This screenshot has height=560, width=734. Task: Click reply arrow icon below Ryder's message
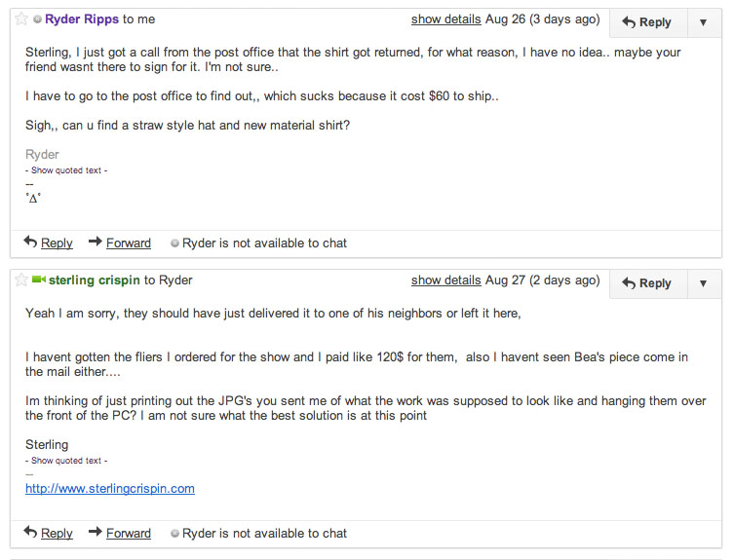point(30,242)
